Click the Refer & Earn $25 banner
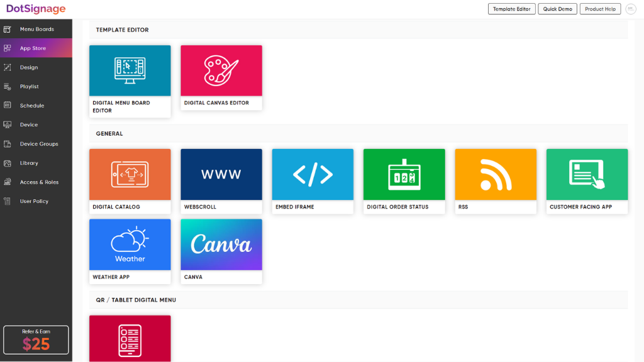 click(36, 340)
